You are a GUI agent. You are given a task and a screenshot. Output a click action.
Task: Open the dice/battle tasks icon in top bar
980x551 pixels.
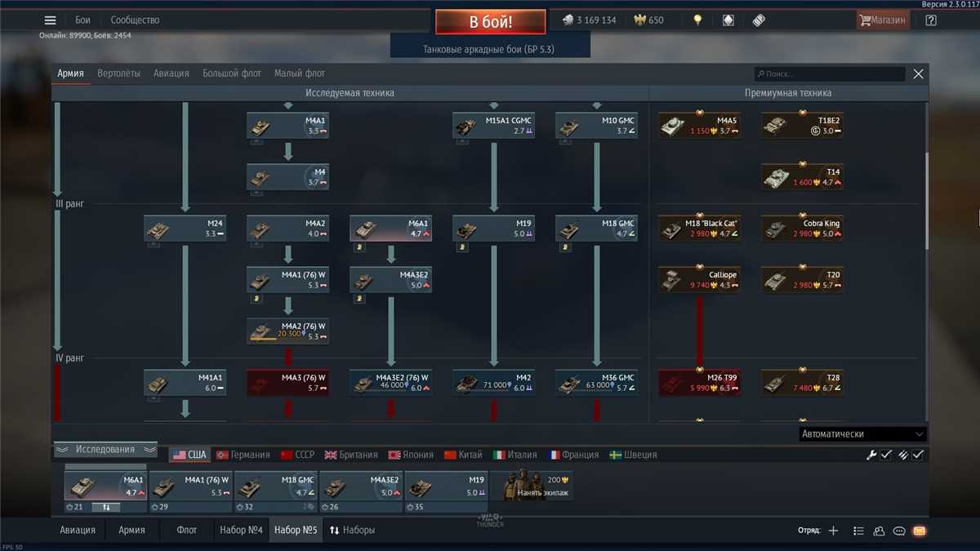759,20
